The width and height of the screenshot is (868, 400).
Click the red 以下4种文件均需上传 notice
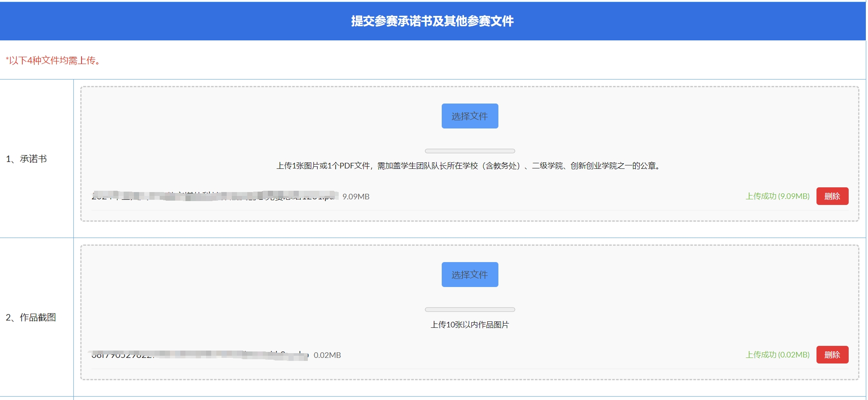[x=54, y=61]
